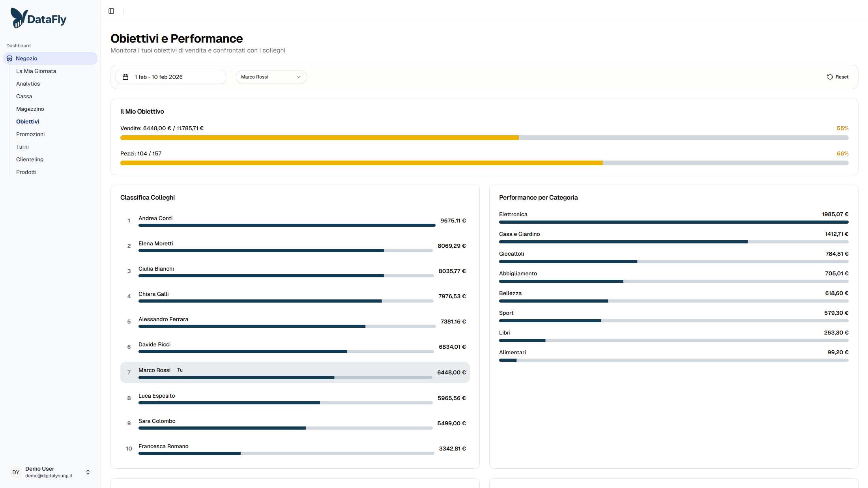Open the Marco Rossi employee dropdown
Screen dimensions: 868x488
271,77
